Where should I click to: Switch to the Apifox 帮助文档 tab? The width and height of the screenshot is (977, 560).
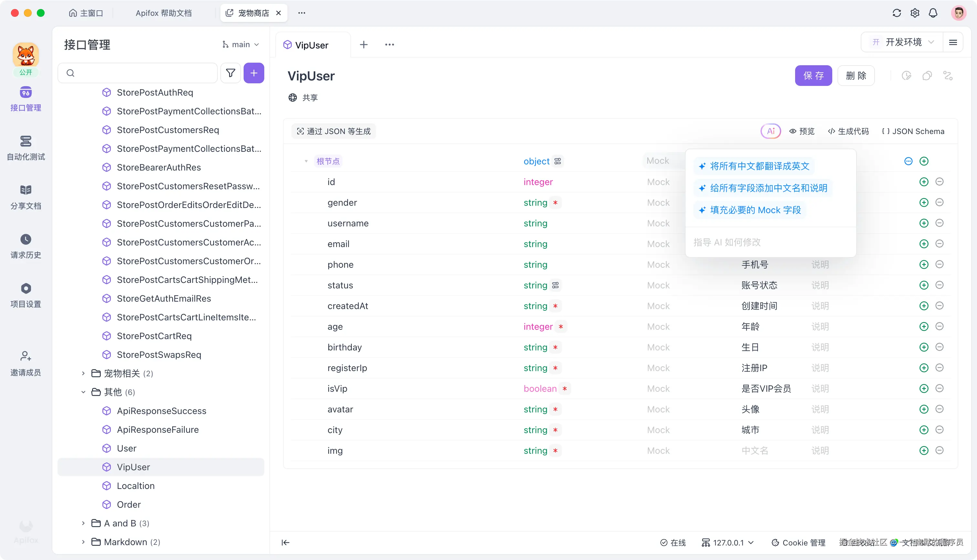(x=163, y=13)
